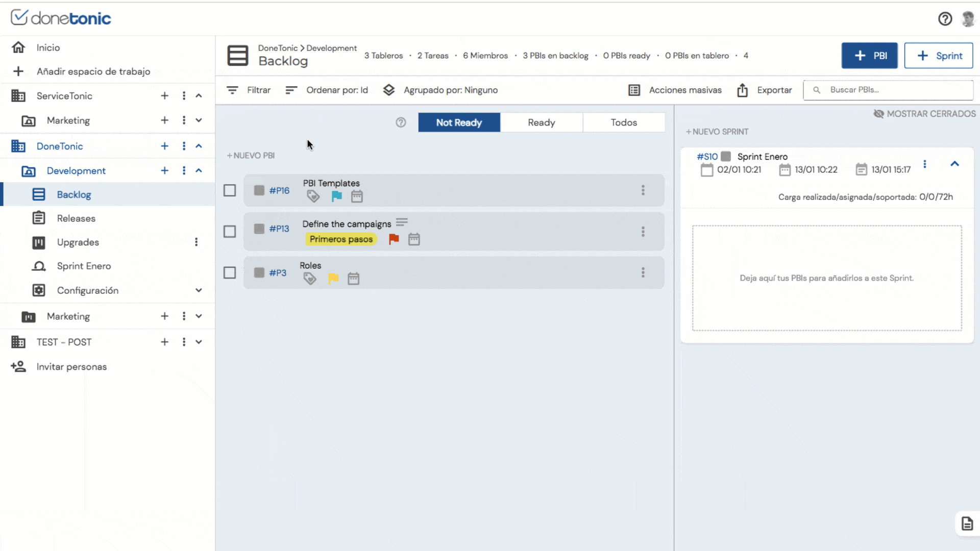Image resolution: width=980 pixels, height=551 pixels.
Task: Click color square of PBI #P16
Action: point(259,190)
